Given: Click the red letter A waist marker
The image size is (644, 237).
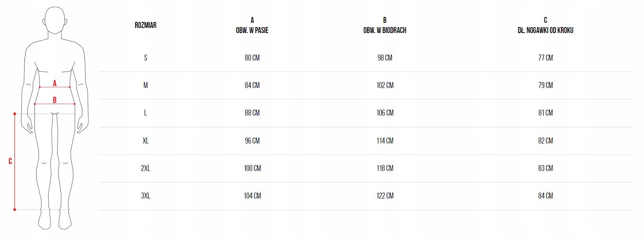Looking at the screenshot, I should click(55, 83).
